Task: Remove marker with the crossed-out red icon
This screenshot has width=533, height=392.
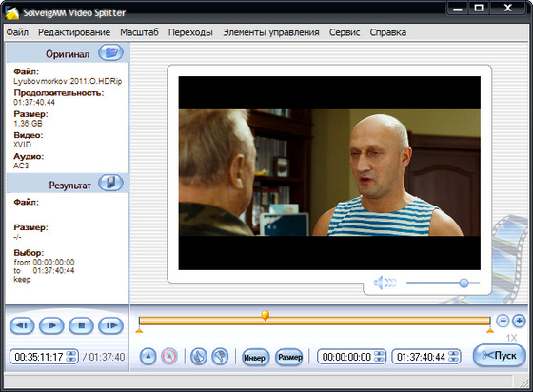Action: [169, 357]
